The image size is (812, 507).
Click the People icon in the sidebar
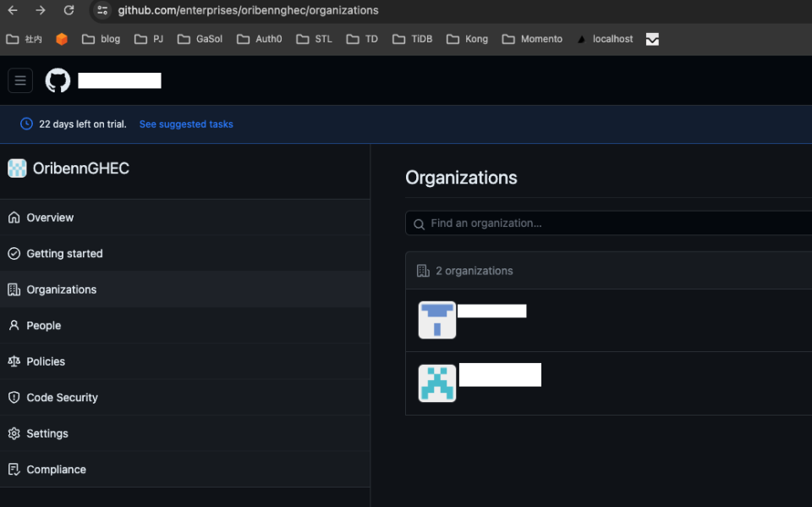point(14,325)
